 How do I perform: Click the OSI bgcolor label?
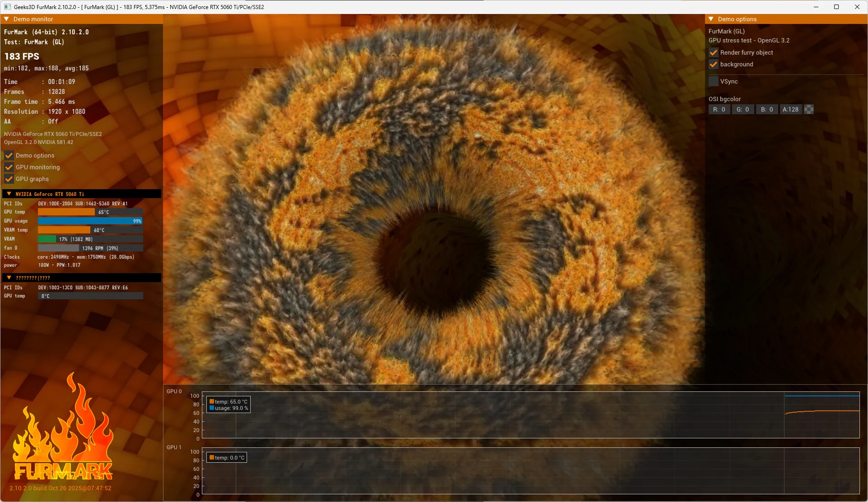724,99
